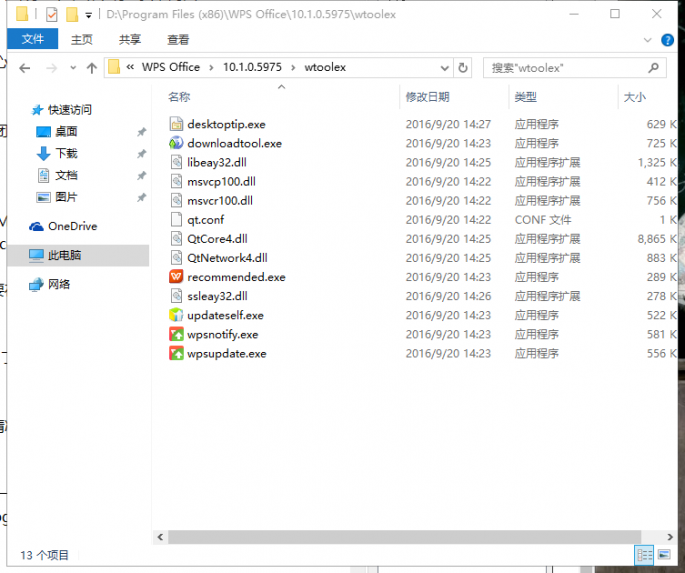Click new folder icon in title bar

click(72, 14)
